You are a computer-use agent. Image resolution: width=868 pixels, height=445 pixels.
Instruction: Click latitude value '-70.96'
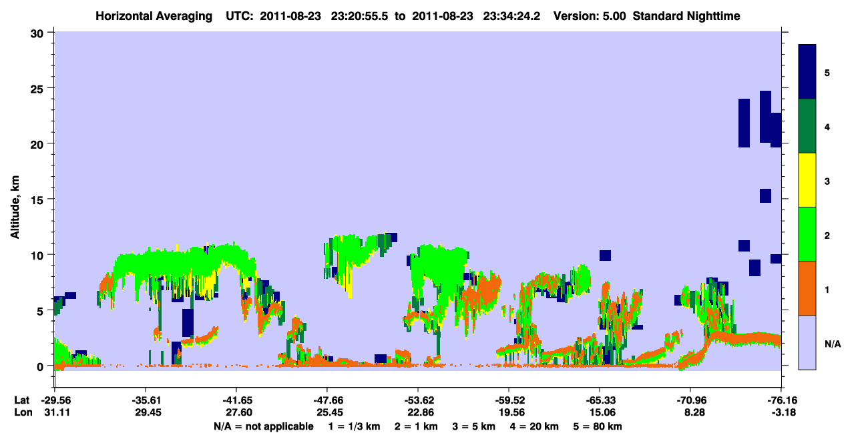[690, 400]
